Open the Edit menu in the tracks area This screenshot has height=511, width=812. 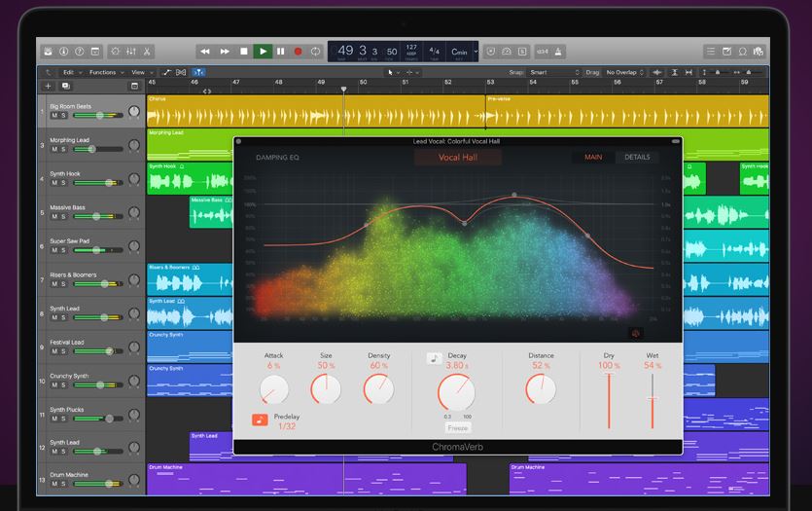tap(70, 72)
